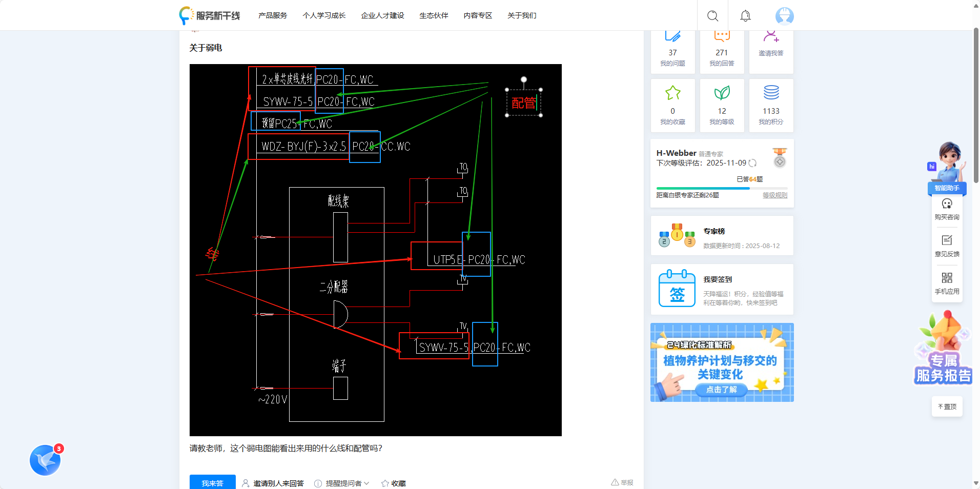Viewport: 980px width, 489px height.
Task: Open 手机应用 QR code icon
Action: [x=947, y=283]
